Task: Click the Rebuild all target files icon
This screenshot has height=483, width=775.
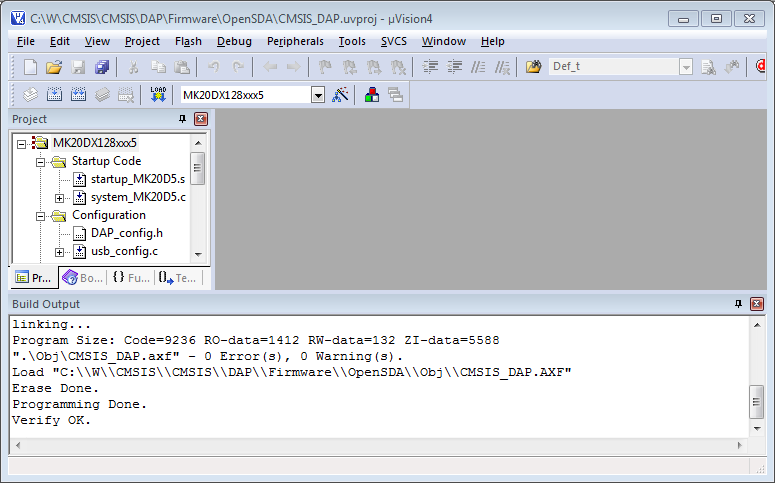Action: [x=77, y=95]
